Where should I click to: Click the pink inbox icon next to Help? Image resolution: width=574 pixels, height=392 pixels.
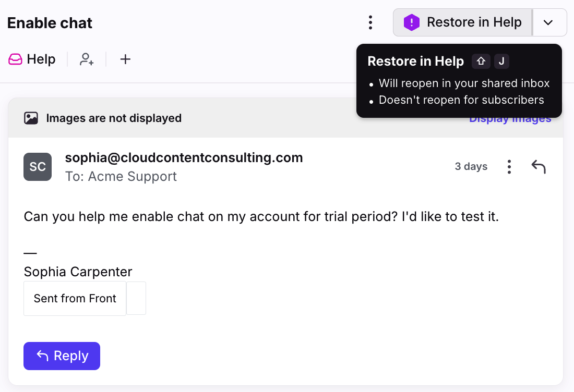15,59
